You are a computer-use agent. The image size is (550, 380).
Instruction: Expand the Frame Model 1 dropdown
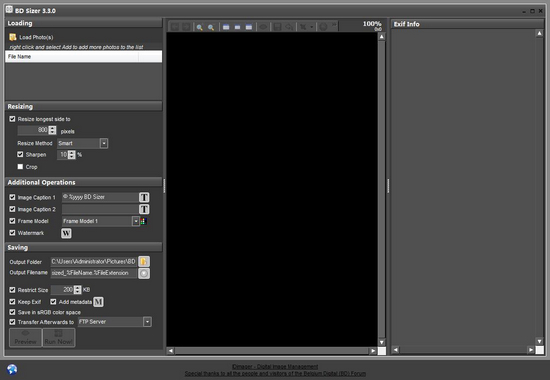tap(136, 221)
